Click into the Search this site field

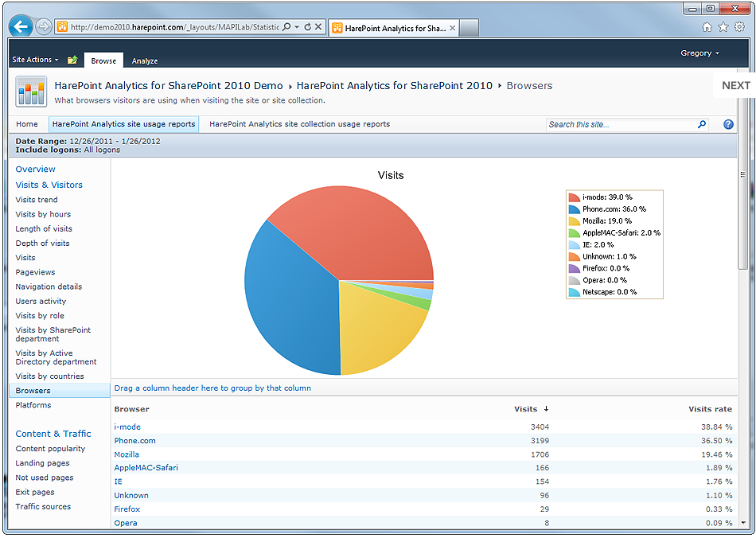click(x=619, y=124)
